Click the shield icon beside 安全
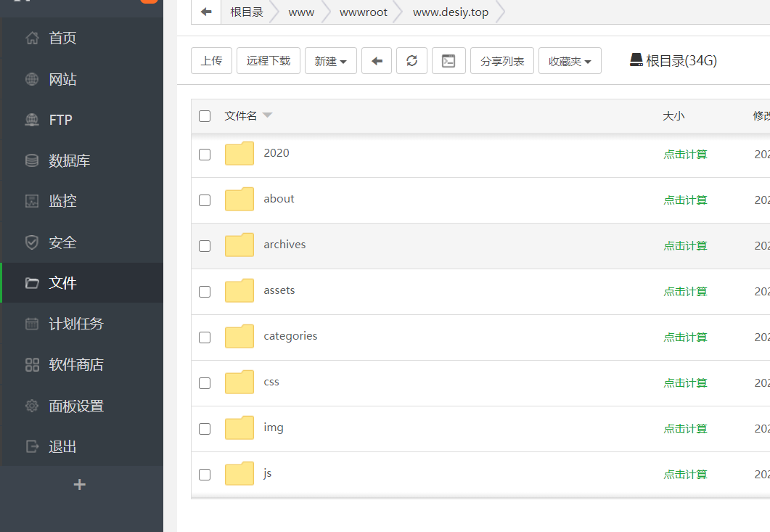770x532 pixels. (x=32, y=242)
